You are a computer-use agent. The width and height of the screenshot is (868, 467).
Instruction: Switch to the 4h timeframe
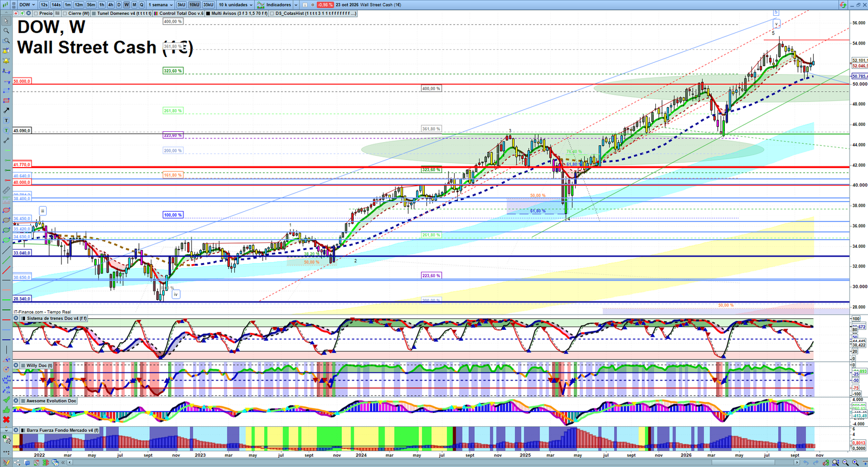tap(111, 5)
